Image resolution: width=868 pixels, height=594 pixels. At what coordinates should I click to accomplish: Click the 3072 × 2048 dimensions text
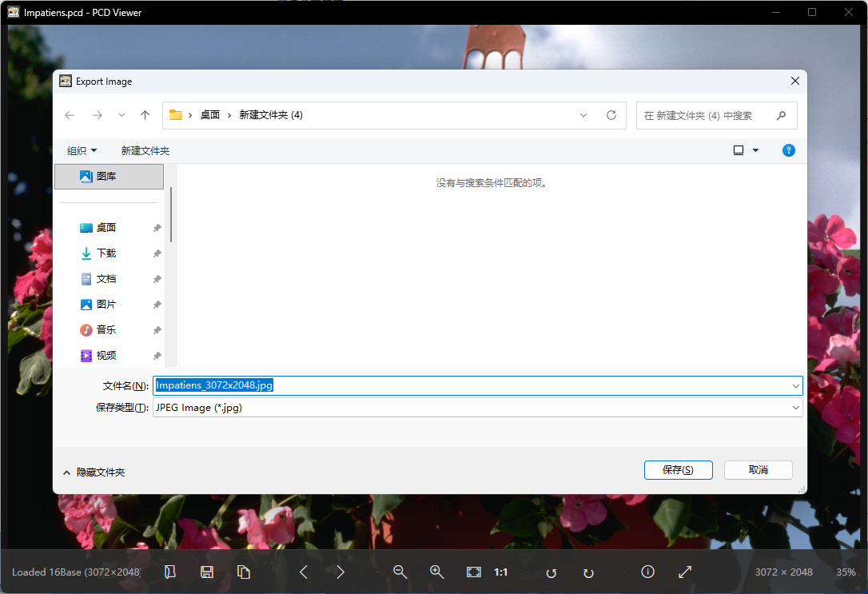tap(783, 572)
